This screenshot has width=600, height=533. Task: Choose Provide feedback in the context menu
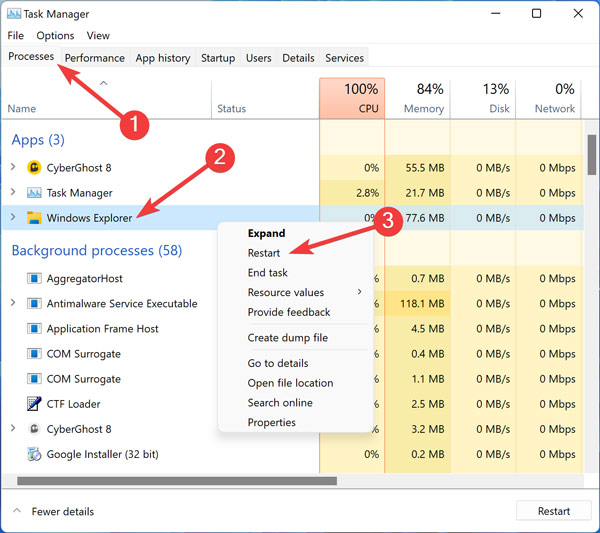(289, 312)
